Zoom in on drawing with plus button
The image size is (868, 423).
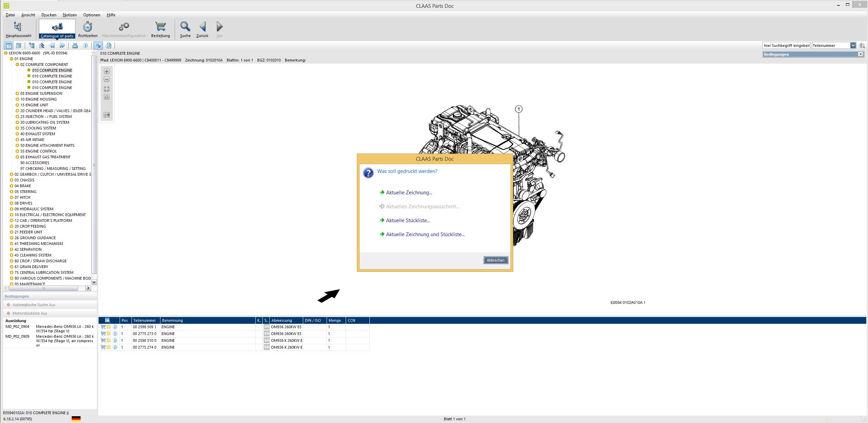coord(107,71)
